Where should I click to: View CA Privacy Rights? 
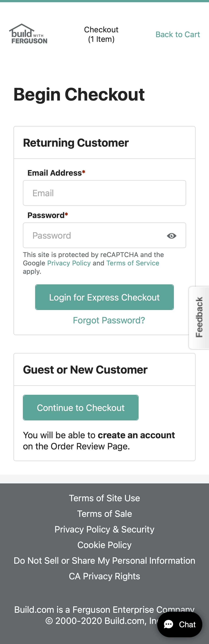pos(104,576)
